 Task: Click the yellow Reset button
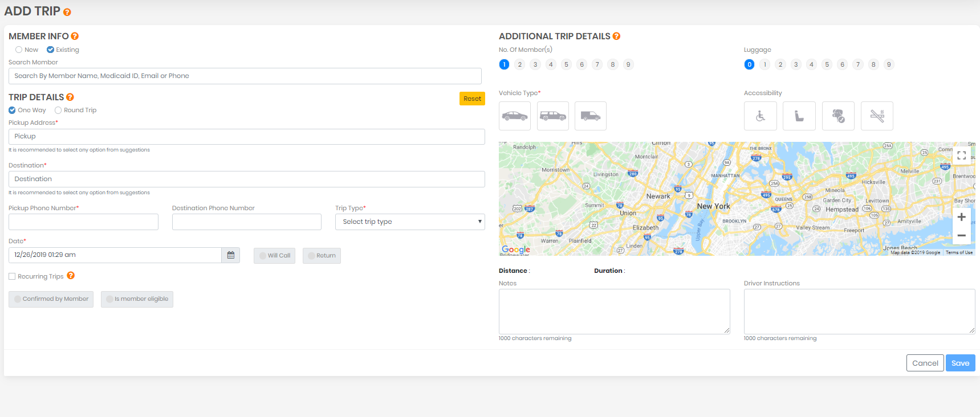click(472, 99)
